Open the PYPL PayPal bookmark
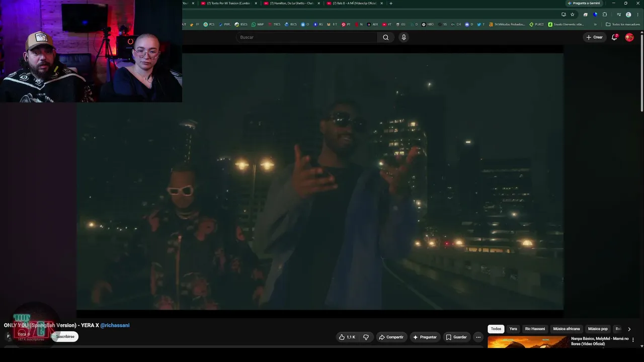The width and height of the screenshot is (644, 362). point(225,24)
